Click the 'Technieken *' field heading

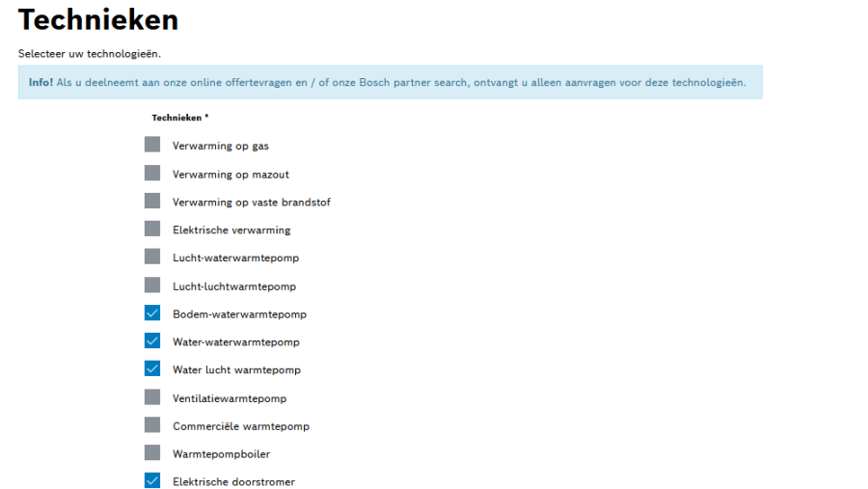pos(180,118)
